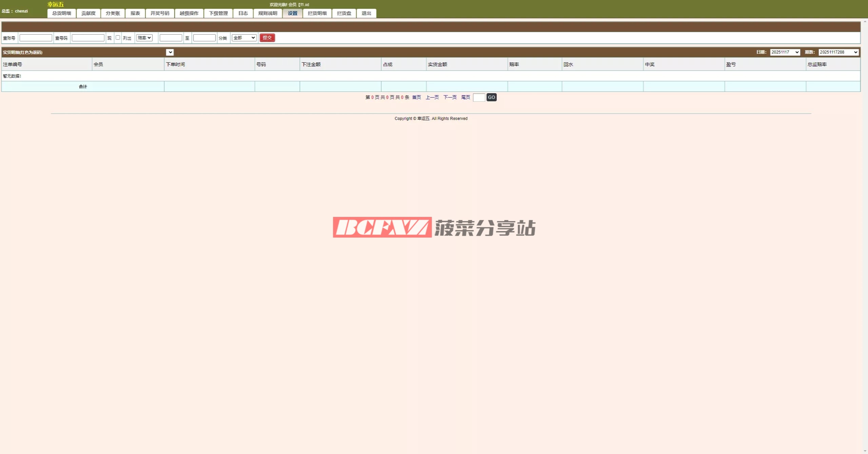This screenshot has width=868, height=454.
Task: Click the 首页 pagination link
Action: (x=416, y=97)
